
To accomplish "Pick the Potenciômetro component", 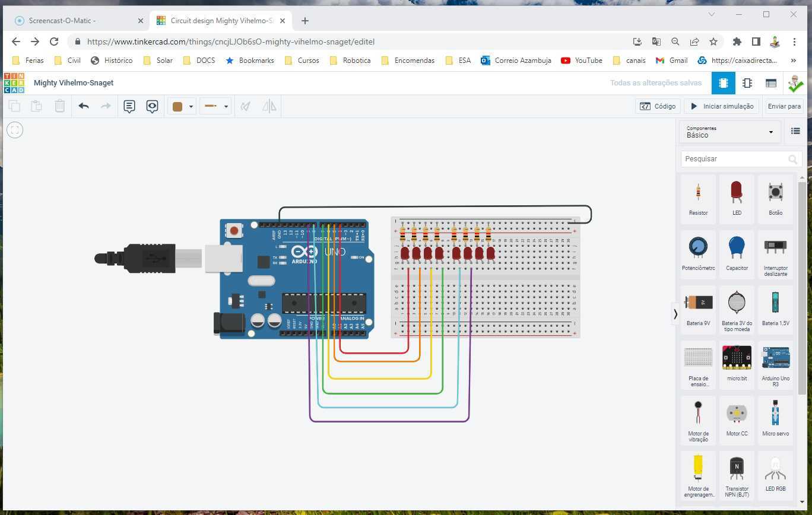I will (698, 253).
